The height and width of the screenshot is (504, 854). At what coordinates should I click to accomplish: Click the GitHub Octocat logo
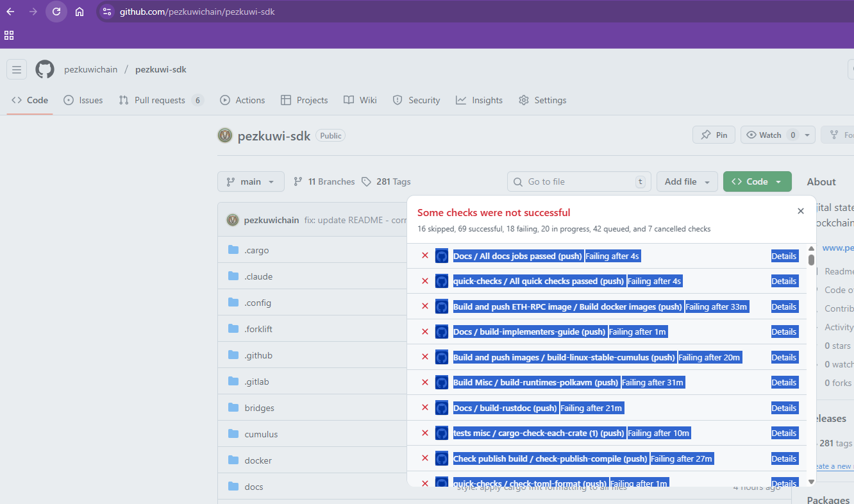click(x=45, y=69)
